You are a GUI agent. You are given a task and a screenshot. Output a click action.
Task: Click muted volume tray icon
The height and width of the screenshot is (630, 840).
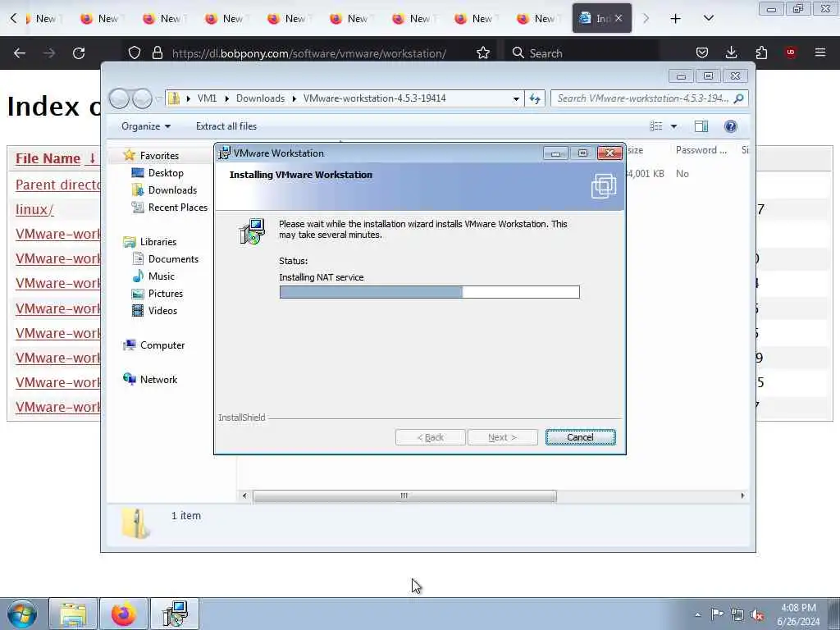[757, 614]
